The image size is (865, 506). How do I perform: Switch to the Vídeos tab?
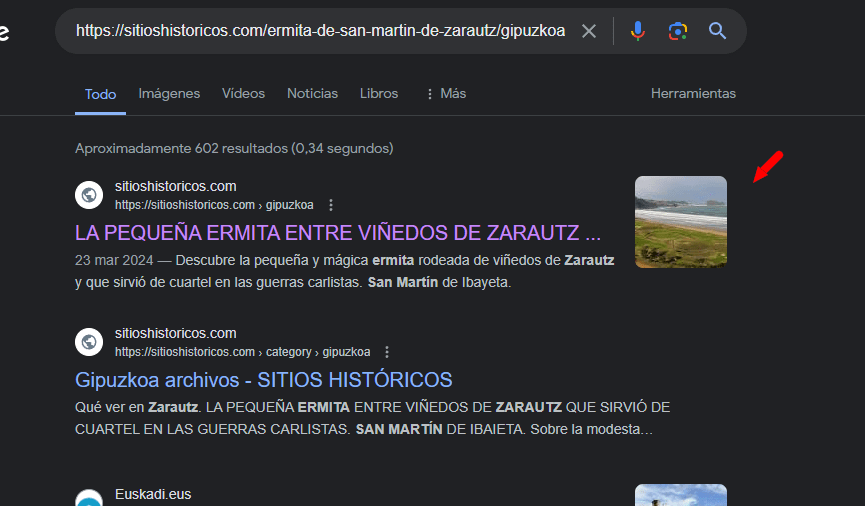coord(243,93)
